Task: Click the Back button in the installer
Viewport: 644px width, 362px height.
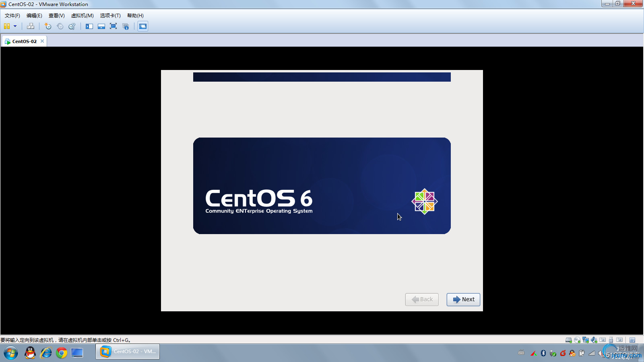Action: tap(422, 299)
